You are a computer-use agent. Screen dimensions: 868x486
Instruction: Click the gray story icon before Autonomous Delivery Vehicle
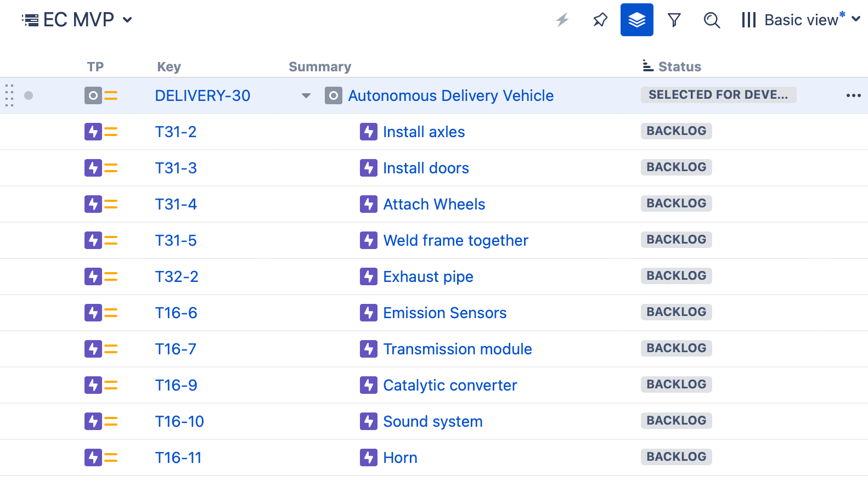(333, 96)
